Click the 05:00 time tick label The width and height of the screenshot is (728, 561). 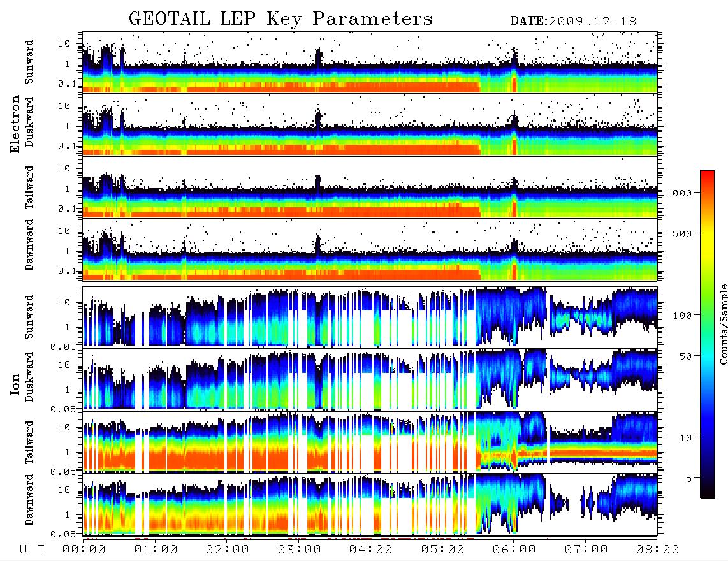(443, 550)
